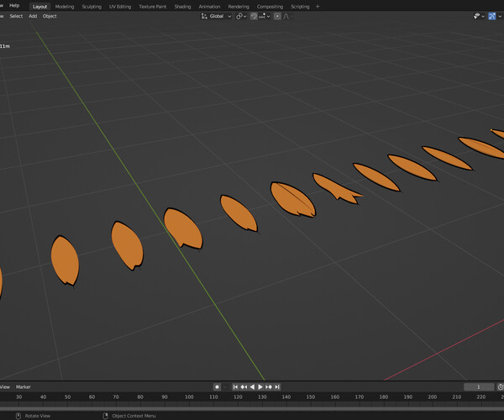Switch to the Rendering workspace tab

(x=239, y=7)
